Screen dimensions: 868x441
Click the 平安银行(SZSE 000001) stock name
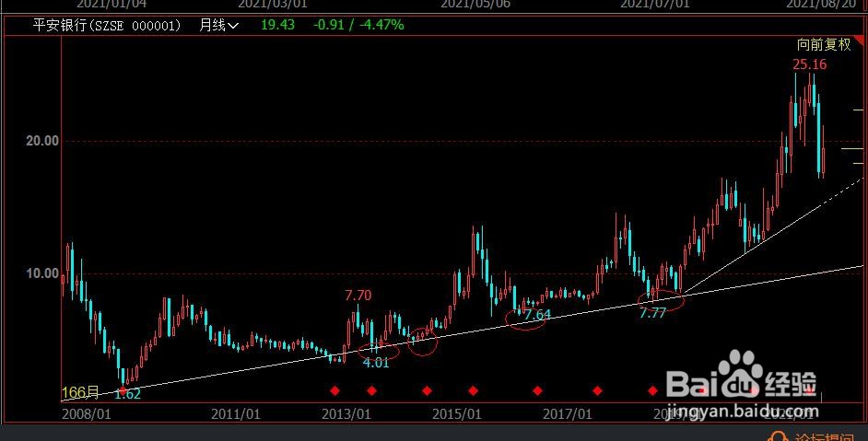click(x=107, y=26)
